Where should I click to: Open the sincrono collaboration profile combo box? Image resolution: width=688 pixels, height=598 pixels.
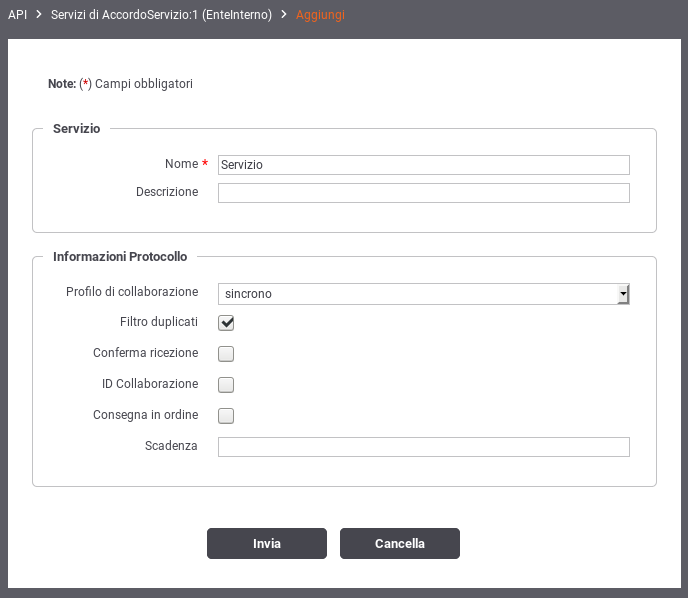(424, 294)
